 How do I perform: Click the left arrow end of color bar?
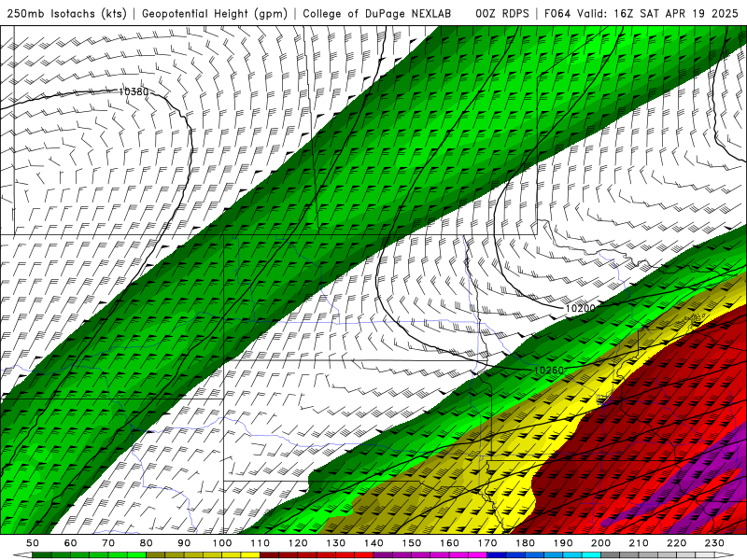point(22,554)
